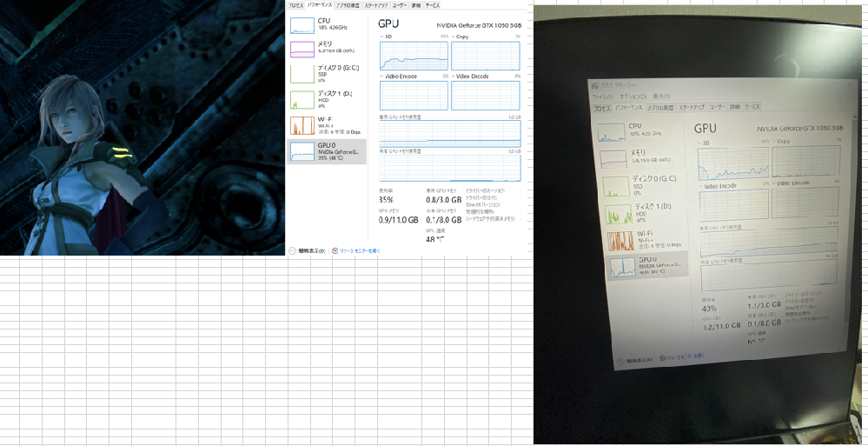Click the 40% utilization value in photo

click(x=709, y=309)
